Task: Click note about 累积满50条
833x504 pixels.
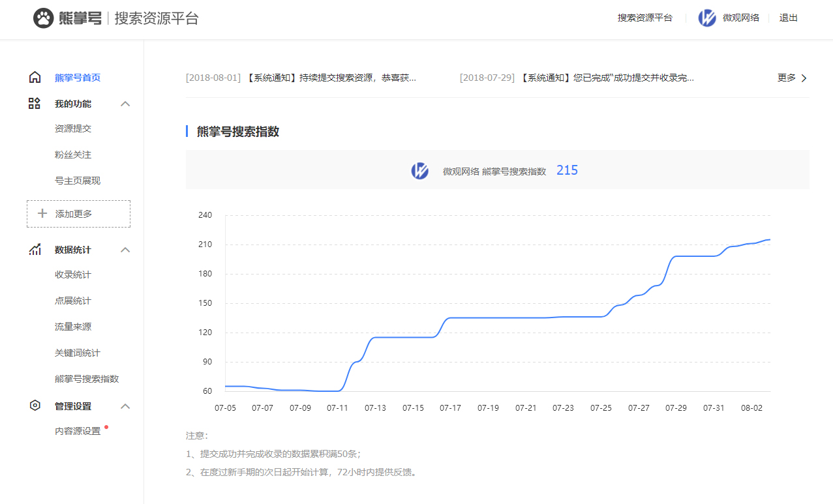Action: point(273,454)
